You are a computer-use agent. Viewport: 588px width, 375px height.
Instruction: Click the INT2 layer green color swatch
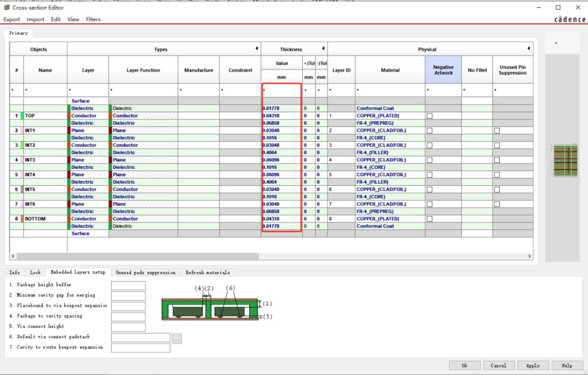[x=22, y=146]
